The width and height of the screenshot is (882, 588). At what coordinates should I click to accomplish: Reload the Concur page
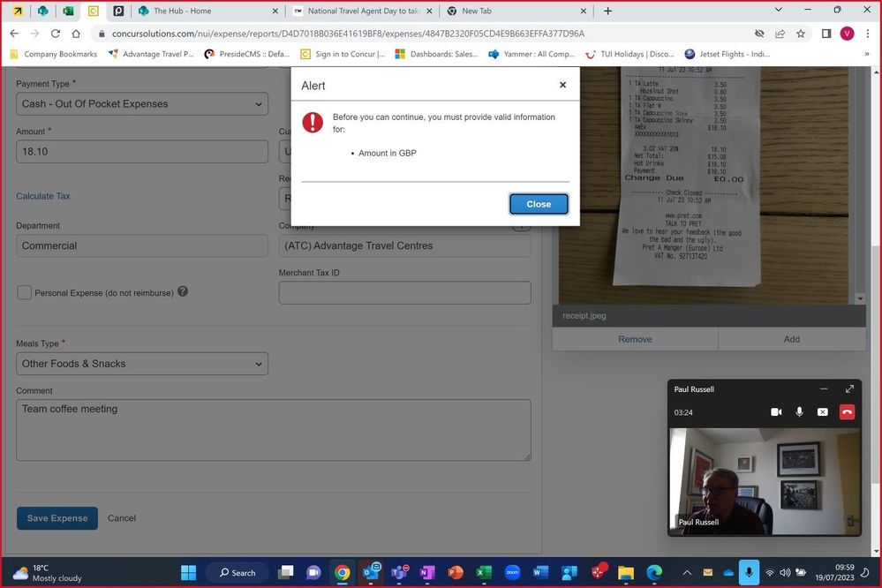(x=55, y=34)
